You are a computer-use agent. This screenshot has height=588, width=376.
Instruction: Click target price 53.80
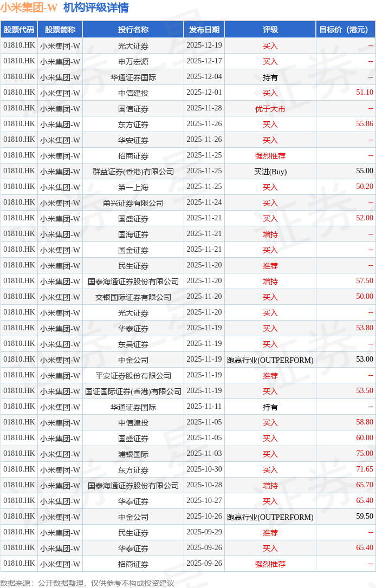365,328
